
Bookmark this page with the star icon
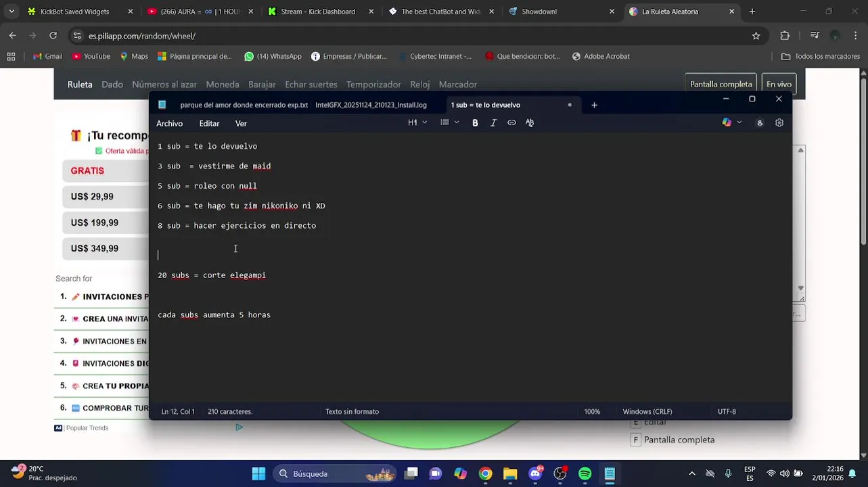756,36
